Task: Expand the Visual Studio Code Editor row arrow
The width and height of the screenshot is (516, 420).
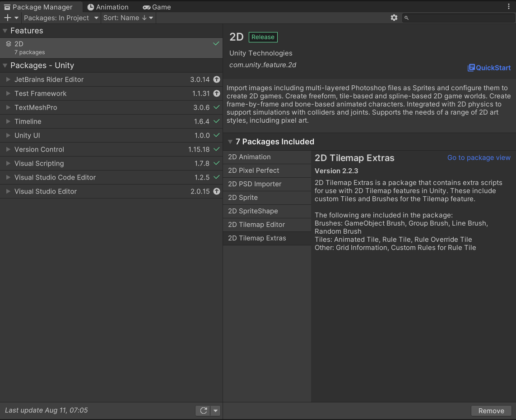Action: coord(8,177)
